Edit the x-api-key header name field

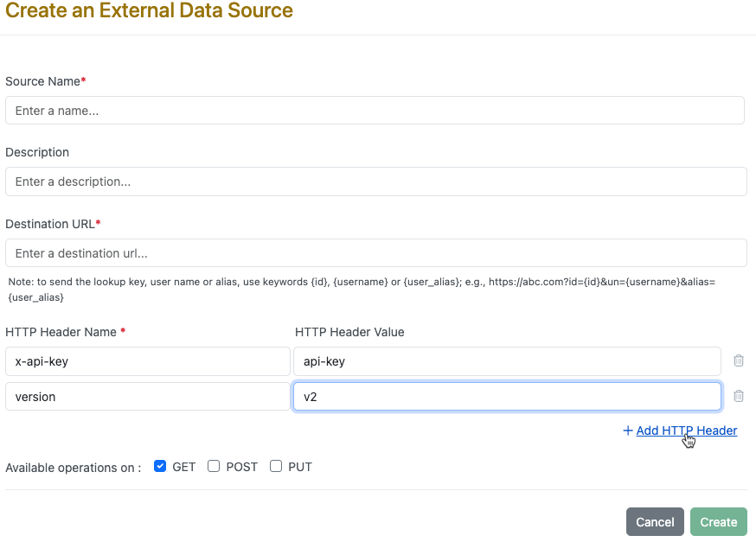click(x=147, y=361)
